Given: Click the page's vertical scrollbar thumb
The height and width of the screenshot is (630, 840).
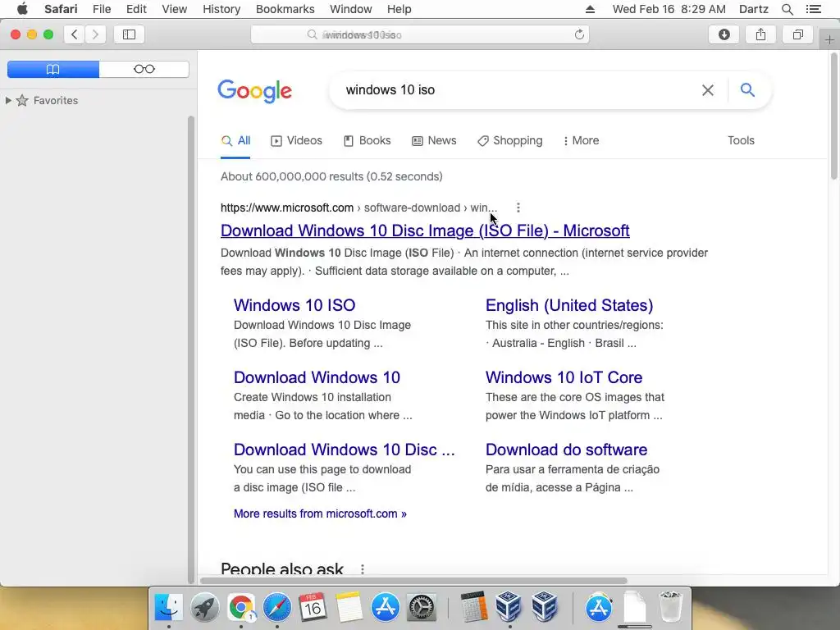Looking at the screenshot, I should (834, 115).
